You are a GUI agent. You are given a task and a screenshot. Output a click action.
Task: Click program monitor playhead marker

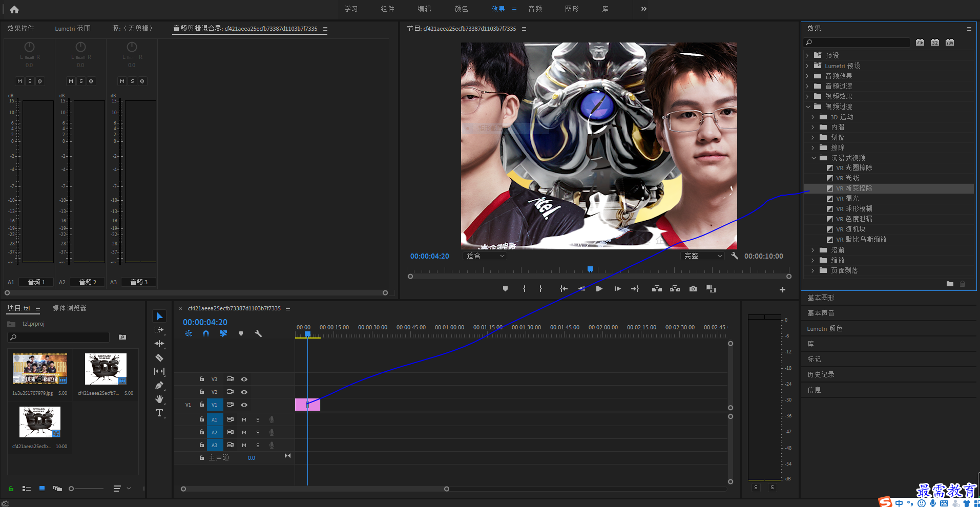coord(590,269)
